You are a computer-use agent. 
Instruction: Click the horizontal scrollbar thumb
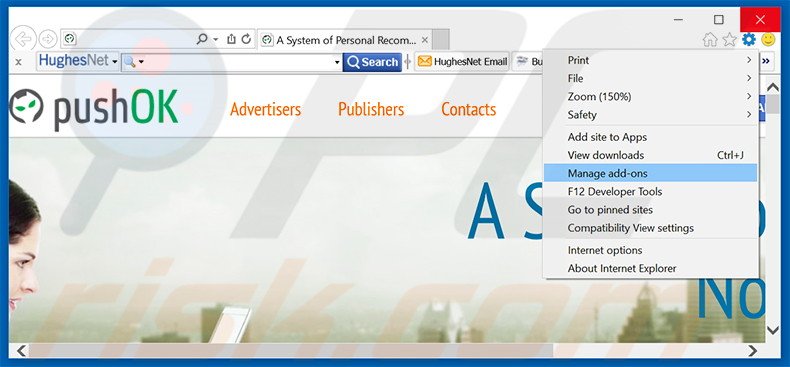[291, 350]
